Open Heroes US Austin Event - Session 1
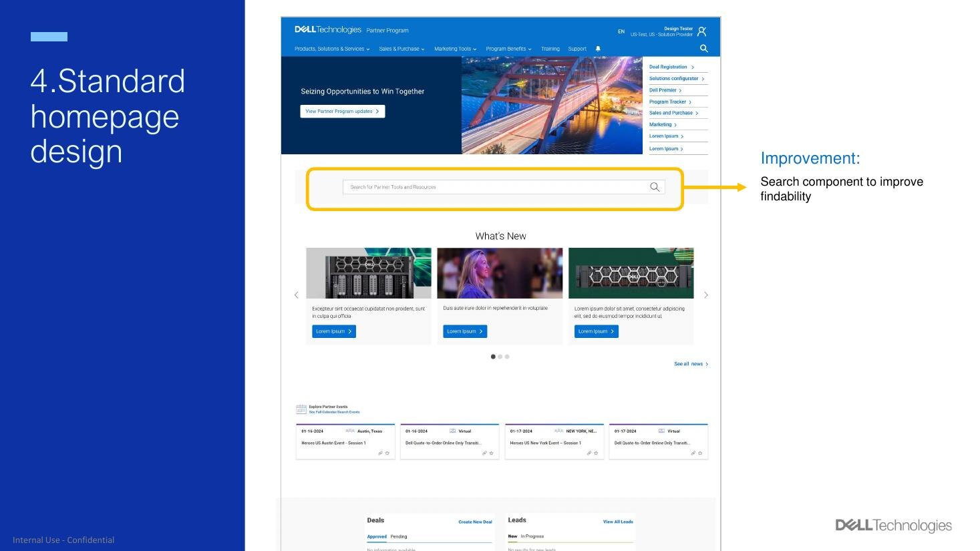This screenshot has height=551, width=980. (333, 443)
